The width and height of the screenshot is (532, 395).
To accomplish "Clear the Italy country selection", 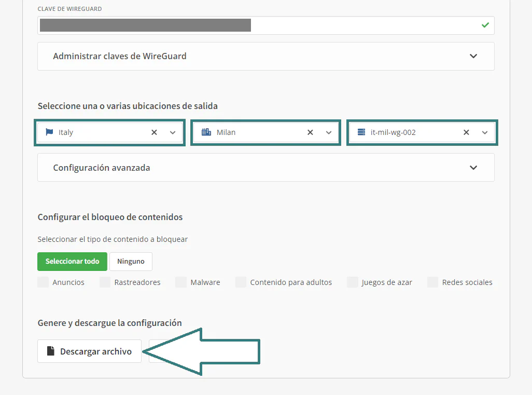I will (x=154, y=132).
